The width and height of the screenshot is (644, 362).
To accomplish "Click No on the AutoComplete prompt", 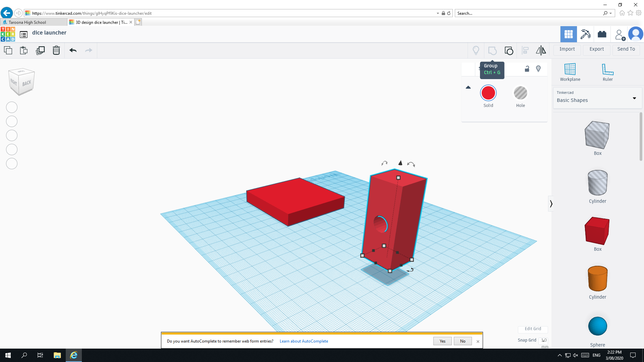I will coord(463,341).
